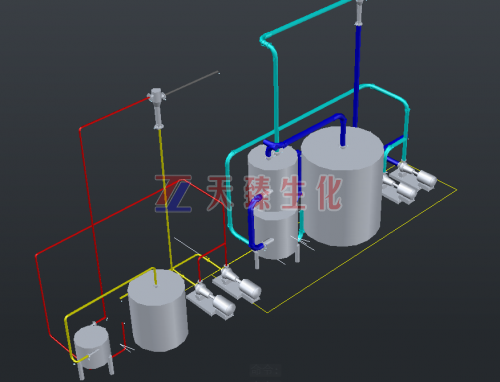Click the red and blue ZZ watermark logo
The width and height of the screenshot is (500, 382).
pyautogui.click(x=174, y=193)
